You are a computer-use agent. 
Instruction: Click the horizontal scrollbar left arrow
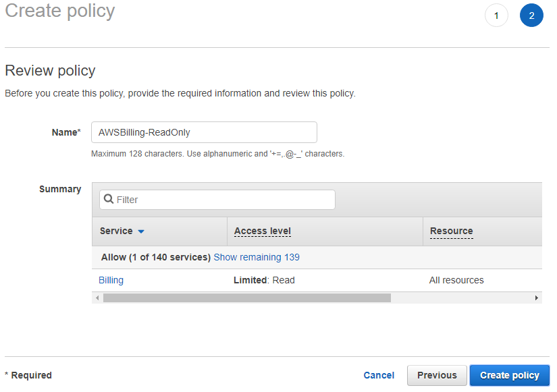coord(97,298)
